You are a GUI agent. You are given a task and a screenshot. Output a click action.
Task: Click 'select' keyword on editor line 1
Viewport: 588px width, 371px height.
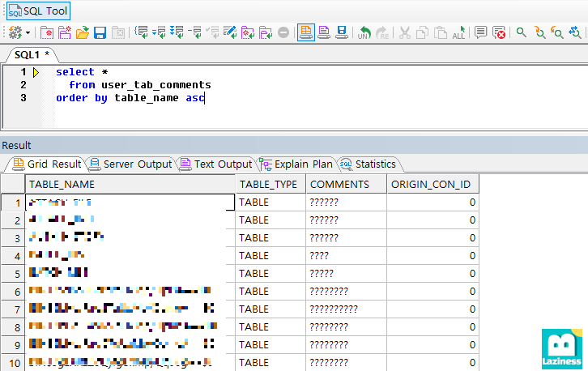click(x=75, y=71)
